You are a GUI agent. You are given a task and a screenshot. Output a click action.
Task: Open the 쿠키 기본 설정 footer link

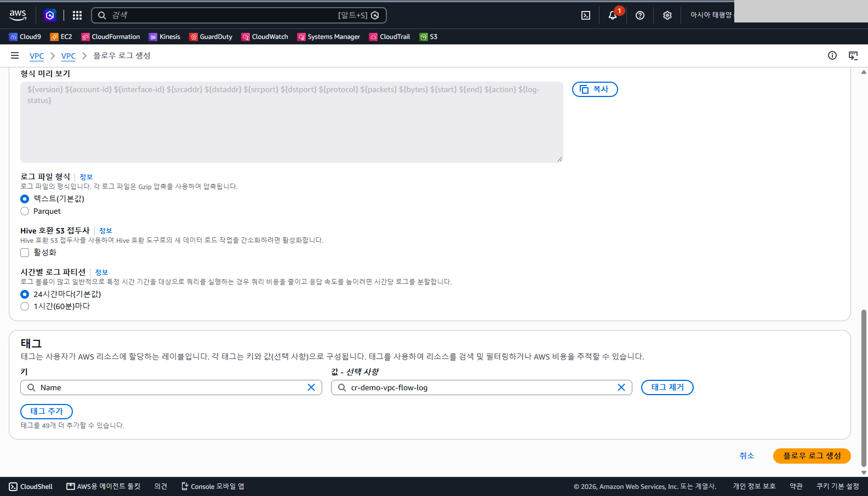pos(838,487)
